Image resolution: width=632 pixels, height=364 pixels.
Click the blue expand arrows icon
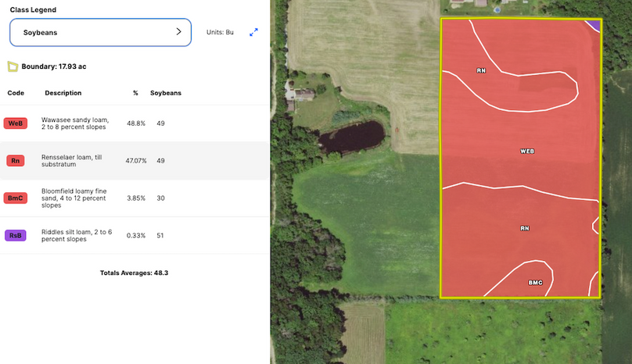pyautogui.click(x=253, y=33)
